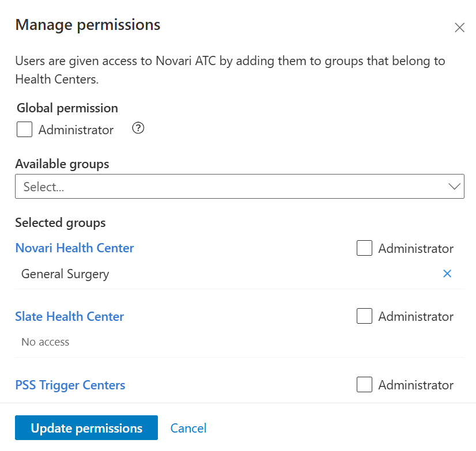Check Administrator for Slate Health Center
Screen dimensions: 476x451
(364, 316)
